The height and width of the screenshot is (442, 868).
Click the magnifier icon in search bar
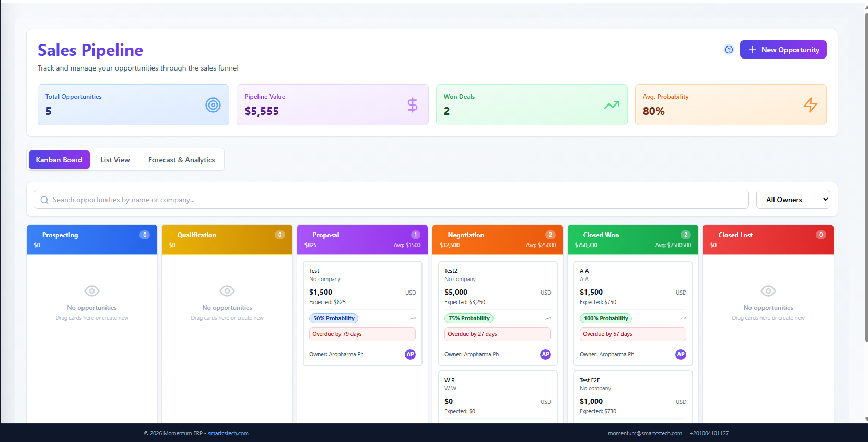(x=44, y=200)
